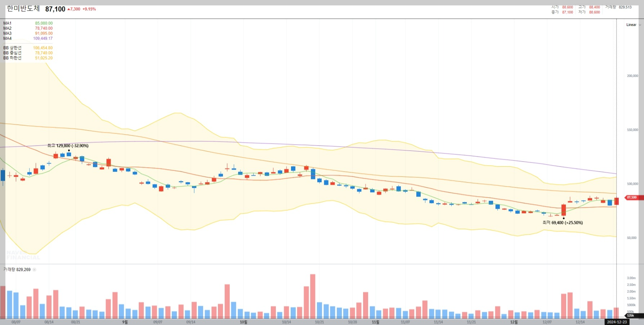Viewport: 644px width, 325px height.
Task: Click the 200,000 price axis label
Action: click(x=632, y=76)
